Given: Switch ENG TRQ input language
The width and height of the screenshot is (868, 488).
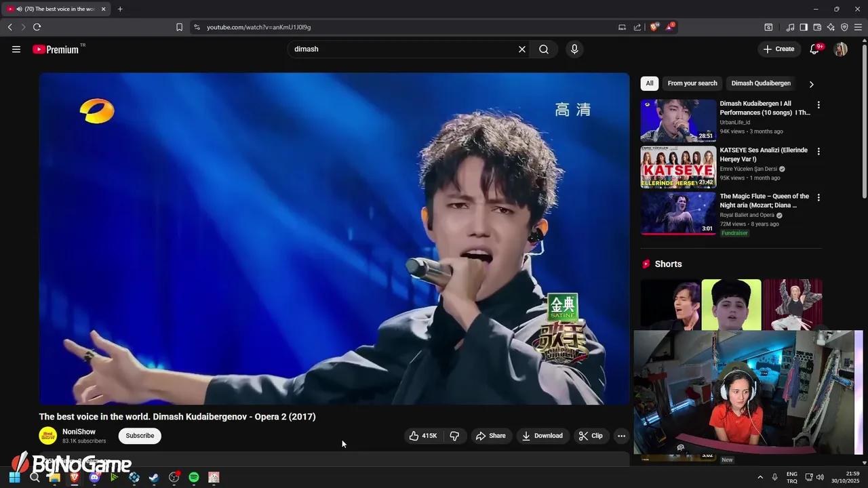Looking at the screenshot, I should tap(792, 477).
